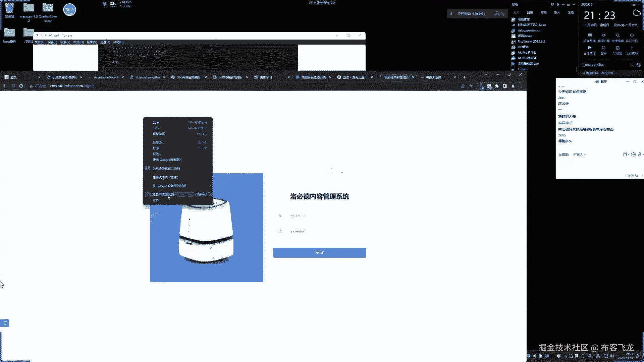Open the 计算器 calculator icon
644x362 pixels.
point(618,48)
